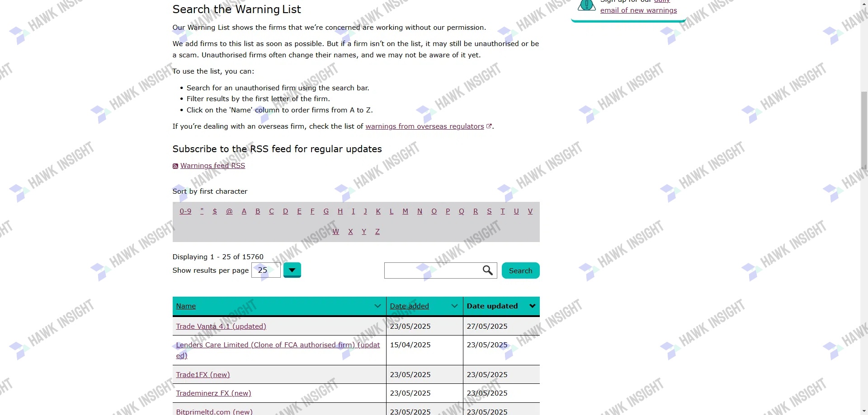Filter firms starting with D
The image size is (868, 415).
tap(285, 211)
